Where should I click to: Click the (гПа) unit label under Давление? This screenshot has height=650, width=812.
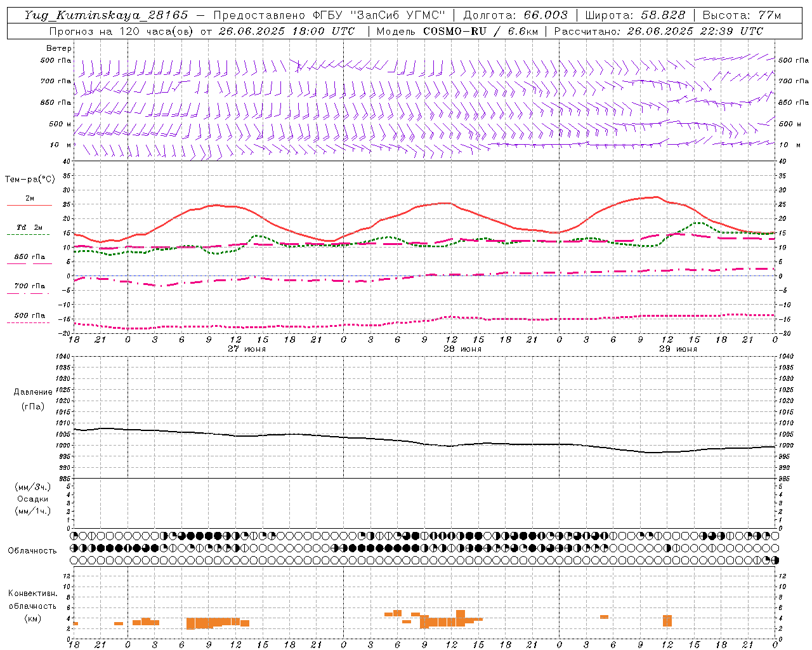33,406
